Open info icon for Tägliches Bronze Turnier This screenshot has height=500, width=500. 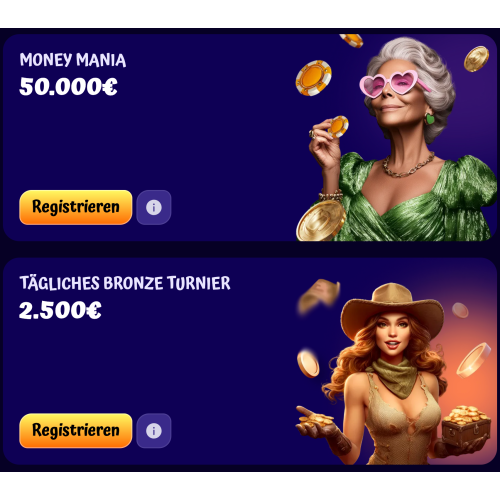click(154, 430)
